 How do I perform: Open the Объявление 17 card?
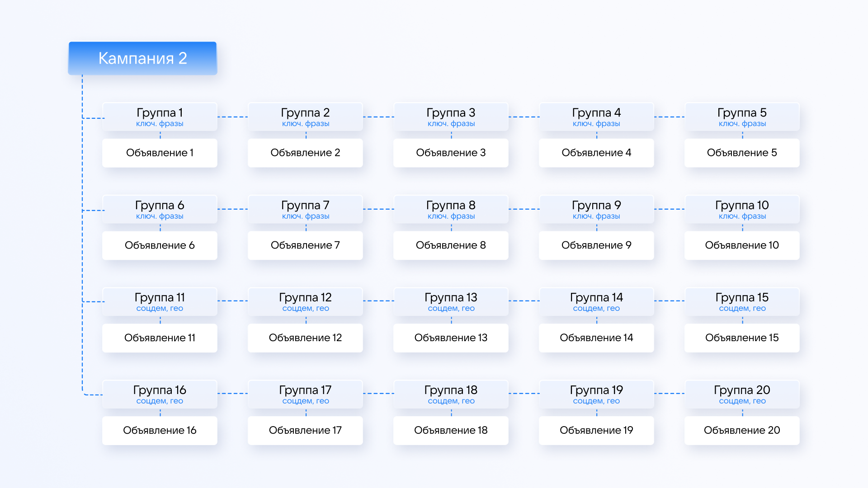click(x=305, y=431)
